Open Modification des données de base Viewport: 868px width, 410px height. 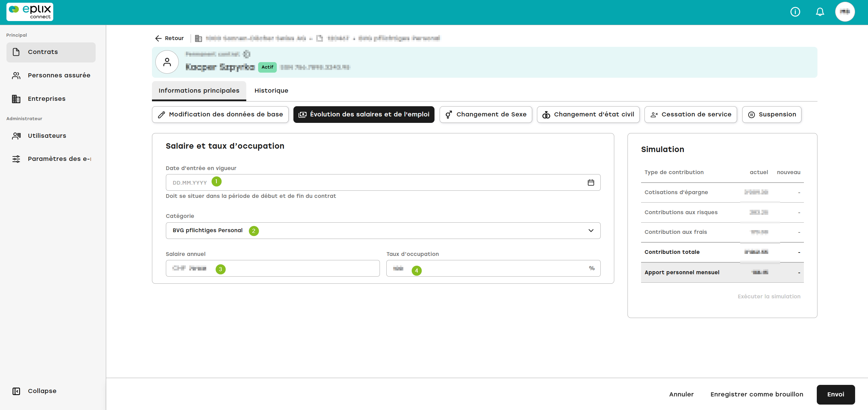(220, 115)
